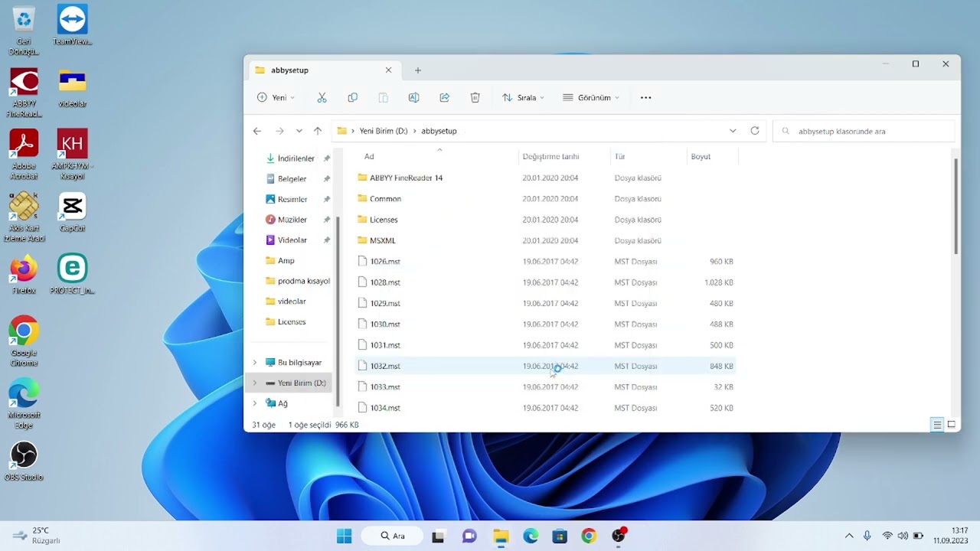Go forward with the right arrow
Image resolution: width=980 pixels, height=551 pixels.
click(x=279, y=131)
